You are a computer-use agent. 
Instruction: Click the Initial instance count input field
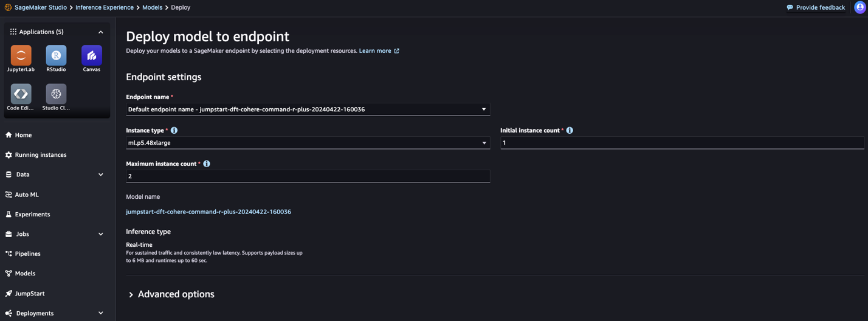click(682, 143)
